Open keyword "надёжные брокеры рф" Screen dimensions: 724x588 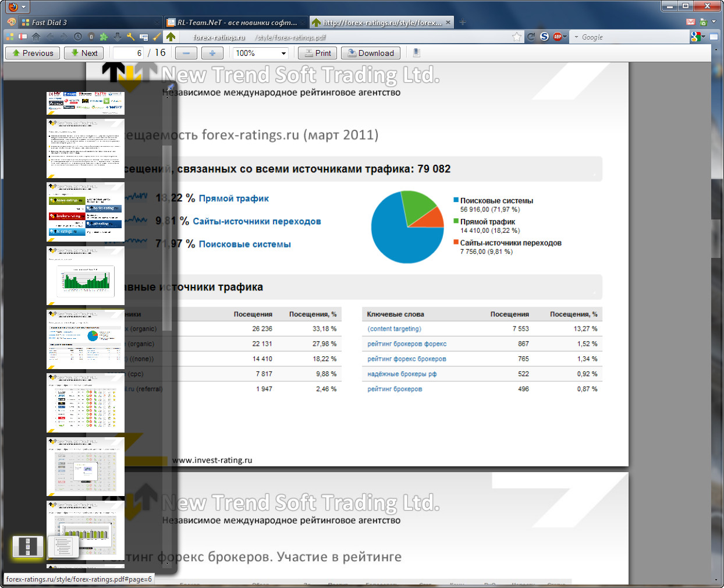(x=402, y=374)
